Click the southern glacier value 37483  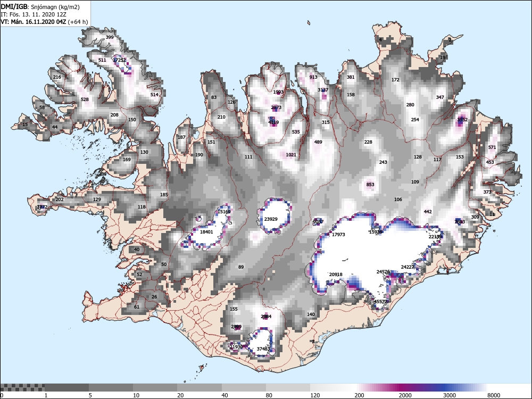click(x=263, y=349)
